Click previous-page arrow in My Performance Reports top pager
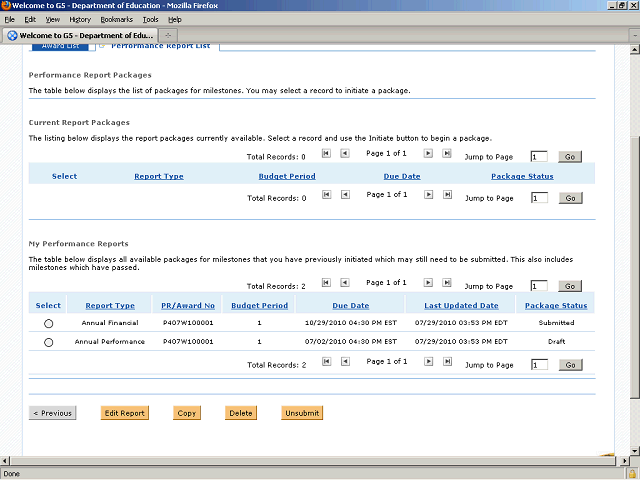640x480 pixels. coord(344,282)
